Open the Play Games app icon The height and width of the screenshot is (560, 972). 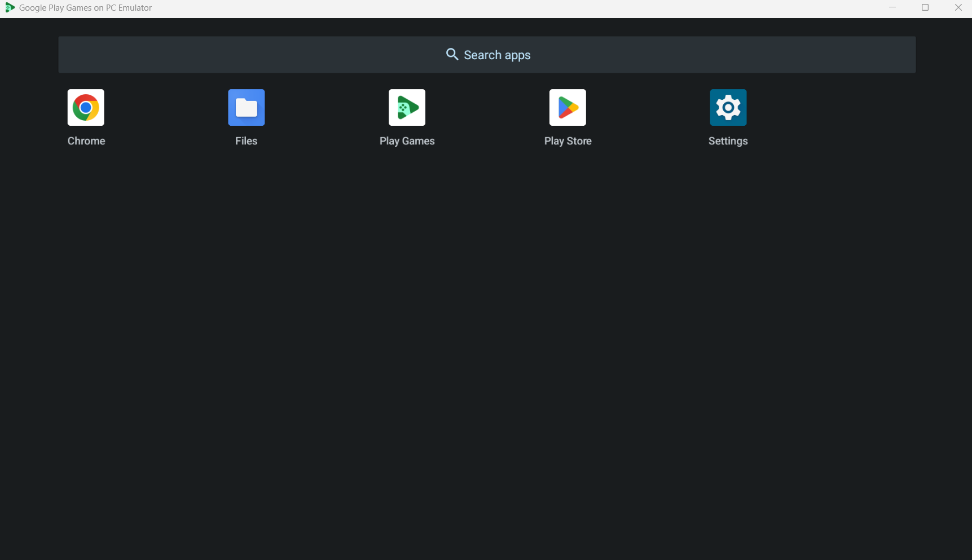407,107
